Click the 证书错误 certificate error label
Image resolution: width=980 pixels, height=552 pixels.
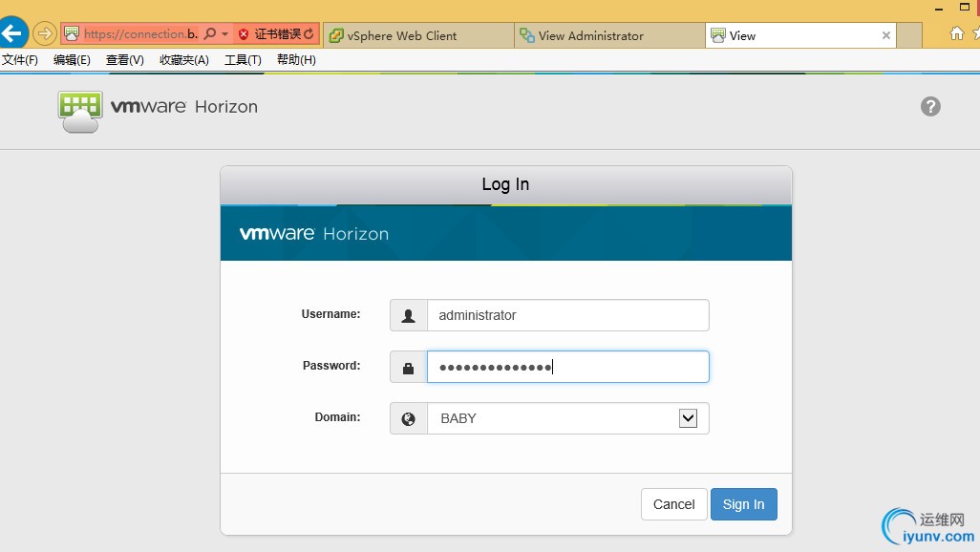pos(278,33)
